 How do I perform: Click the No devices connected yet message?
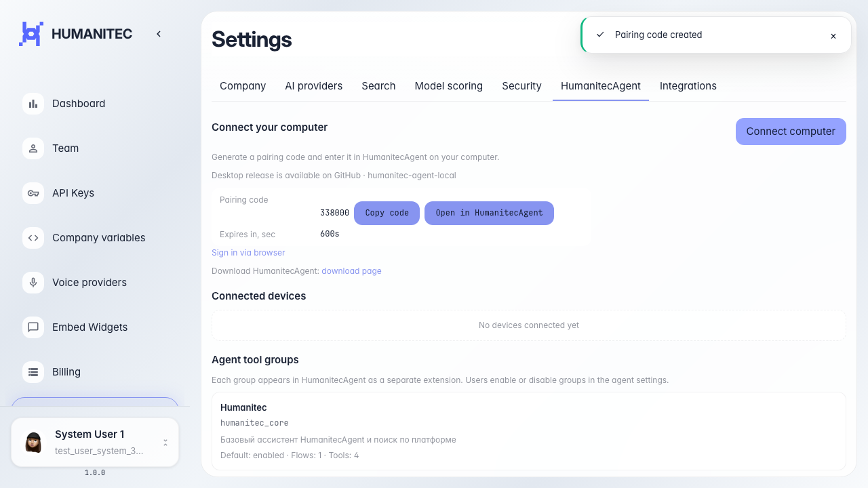click(529, 325)
